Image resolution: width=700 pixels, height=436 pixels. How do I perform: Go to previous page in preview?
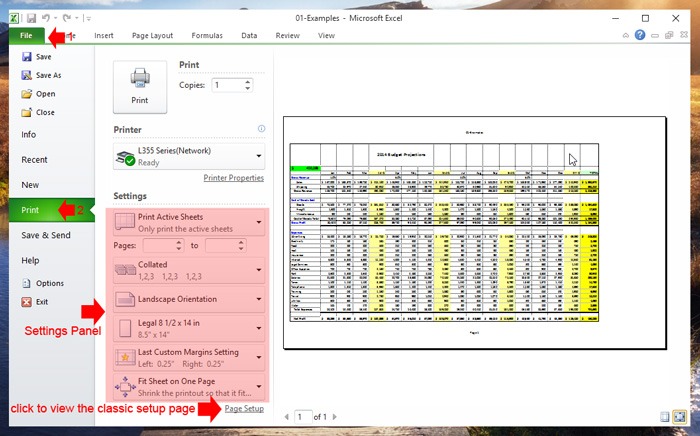[x=287, y=417]
